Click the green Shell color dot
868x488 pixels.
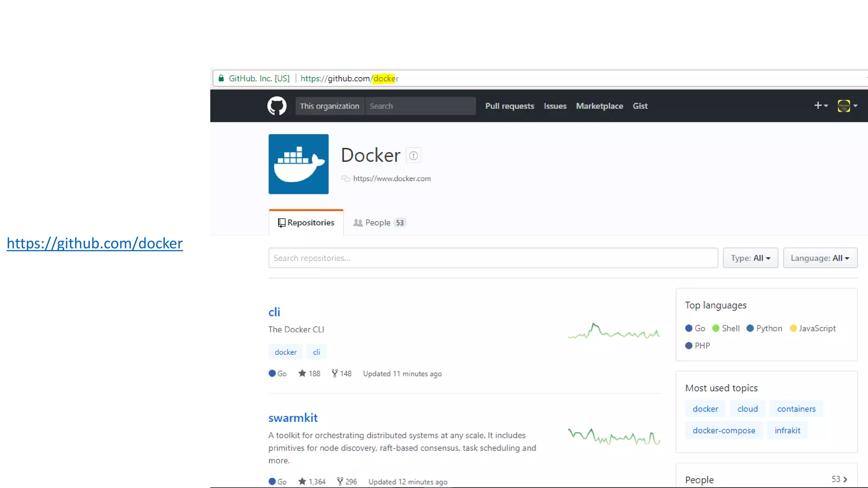716,328
